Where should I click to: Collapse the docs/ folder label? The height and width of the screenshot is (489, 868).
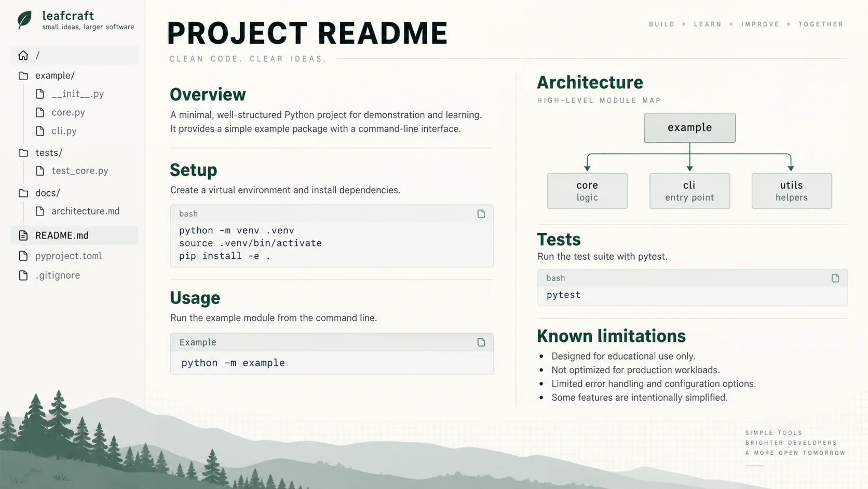tap(48, 193)
